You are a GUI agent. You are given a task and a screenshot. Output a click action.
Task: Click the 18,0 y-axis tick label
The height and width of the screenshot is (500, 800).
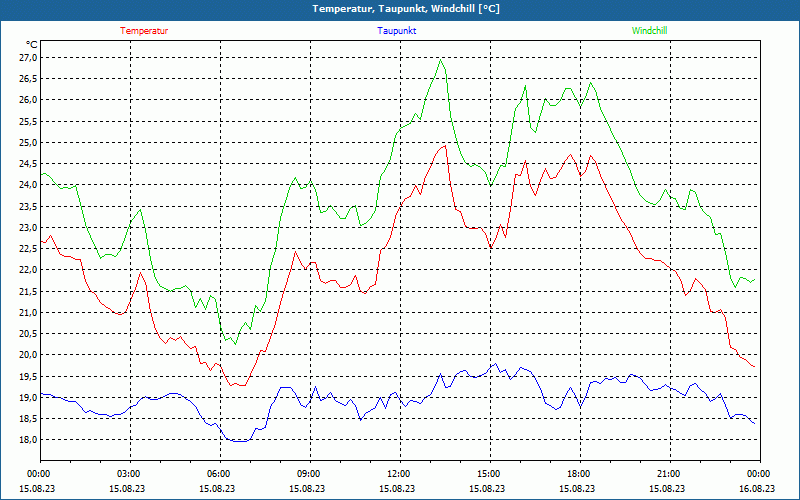click(27, 440)
